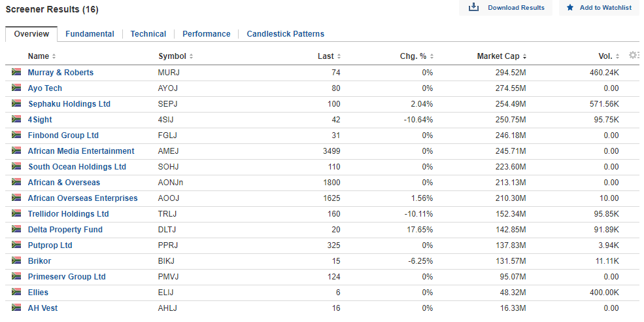The height and width of the screenshot is (322, 644).
Task: Click the flag icon next to 4Sight
Action: pyautogui.click(x=16, y=119)
